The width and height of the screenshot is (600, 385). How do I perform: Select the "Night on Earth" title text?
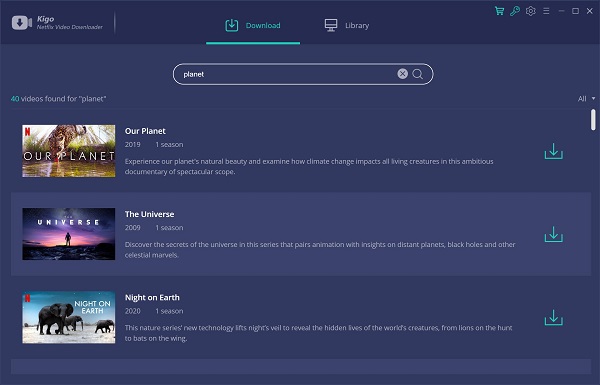[x=152, y=297]
